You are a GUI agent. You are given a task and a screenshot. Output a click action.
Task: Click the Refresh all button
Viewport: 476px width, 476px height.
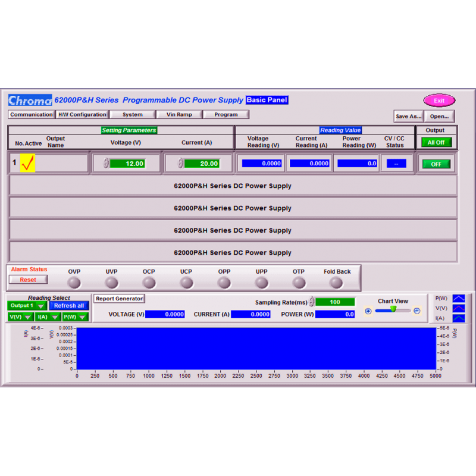[x=69, y=306]
